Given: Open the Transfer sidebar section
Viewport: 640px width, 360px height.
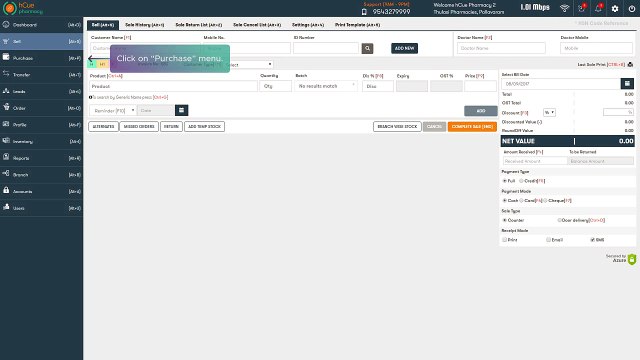Looking at the screenshot, I should 41,75.
